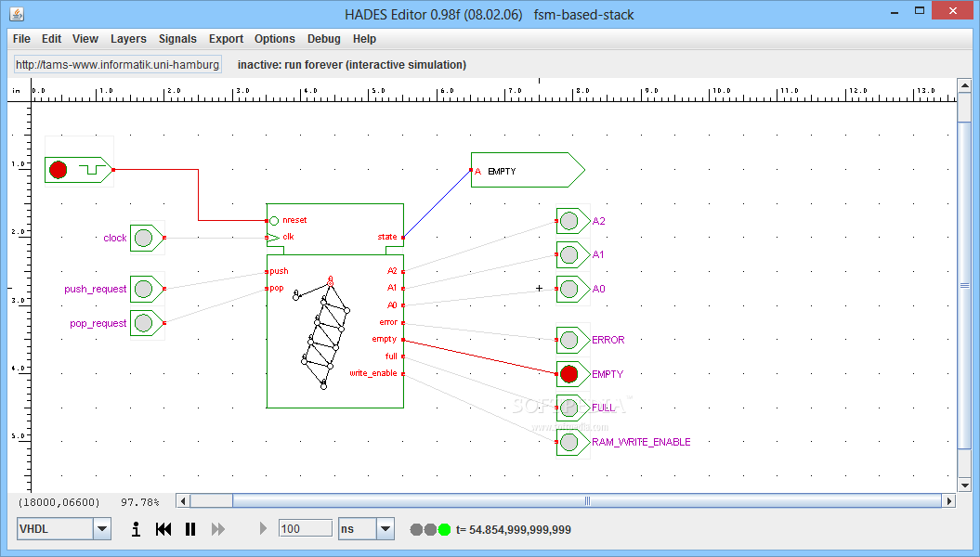Click the empty output port label
The width and height of the screenshot is (980, 557).
[x=385, y=339]
